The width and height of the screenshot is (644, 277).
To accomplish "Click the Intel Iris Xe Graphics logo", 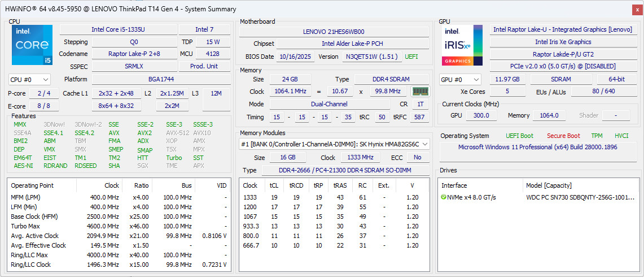I will pyautogui.click(x=462, y=45).
